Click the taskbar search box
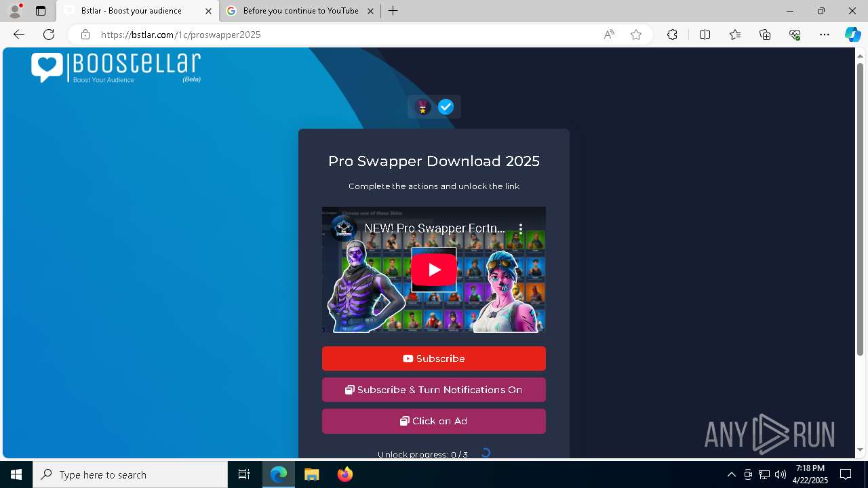This screenshot has width=868, height=488. pyautogui.click(x=130, y=474)
